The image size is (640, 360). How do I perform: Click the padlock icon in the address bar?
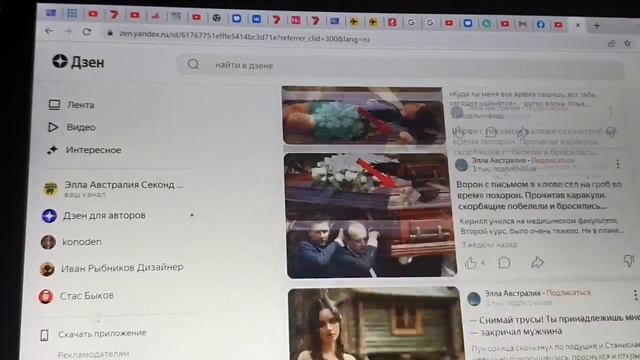click(110, 34)
